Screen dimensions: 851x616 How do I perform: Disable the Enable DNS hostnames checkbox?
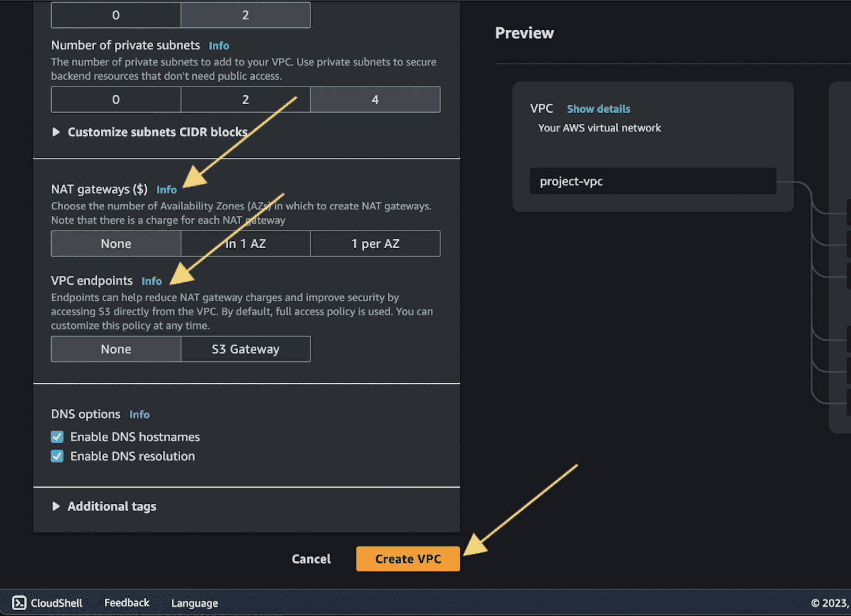pyautogui.click(x=57, y=436)
